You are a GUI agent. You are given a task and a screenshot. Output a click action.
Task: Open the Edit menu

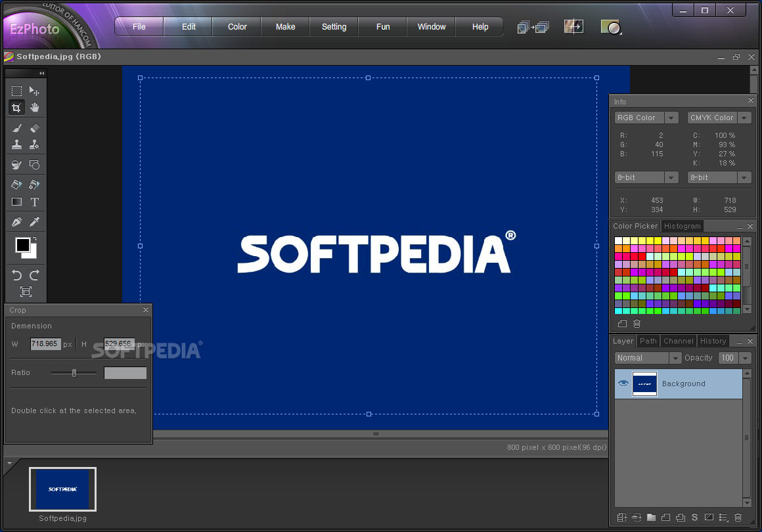(189, 27)
